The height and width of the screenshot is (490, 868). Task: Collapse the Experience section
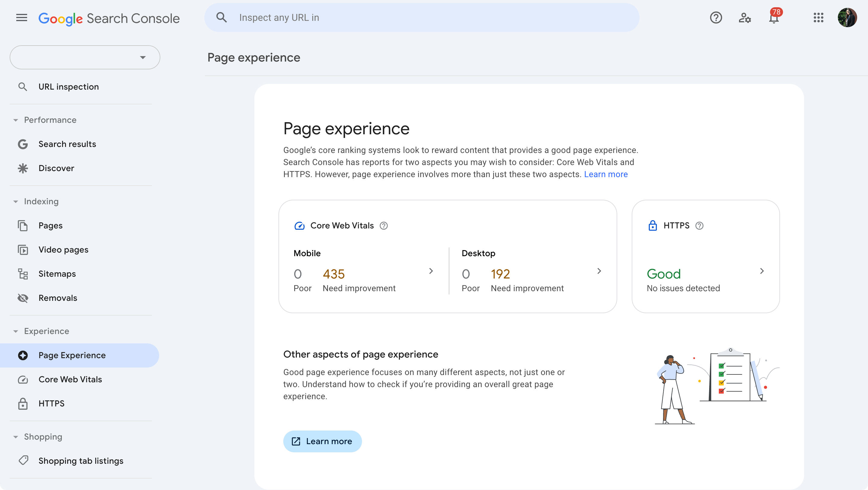16,331
